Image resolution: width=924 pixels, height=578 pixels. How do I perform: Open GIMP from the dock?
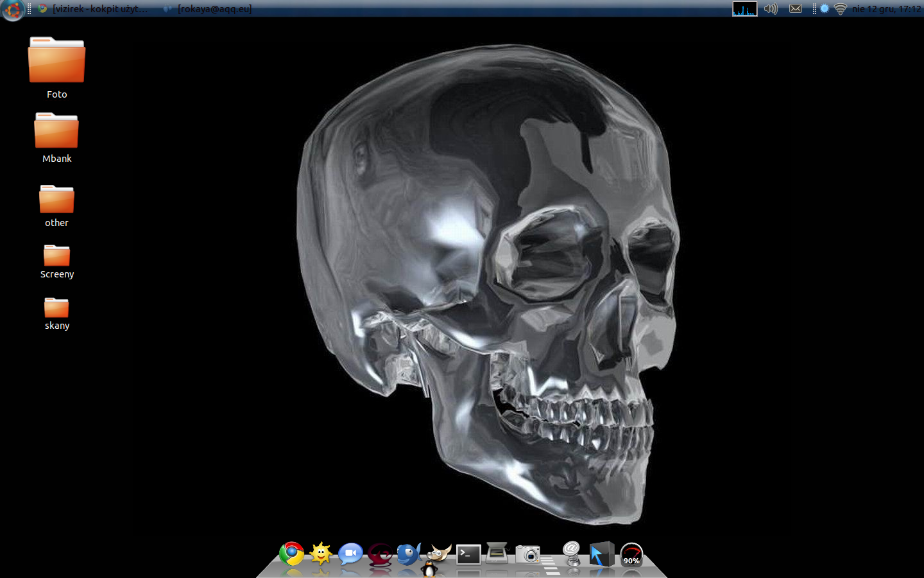point(439,552)
